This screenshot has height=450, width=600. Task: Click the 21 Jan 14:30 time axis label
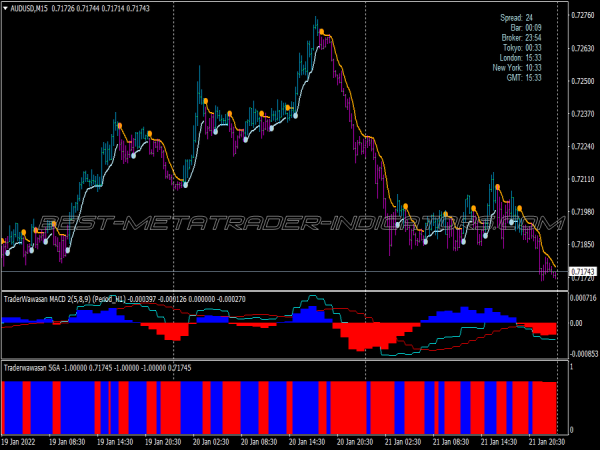point(499,442)
